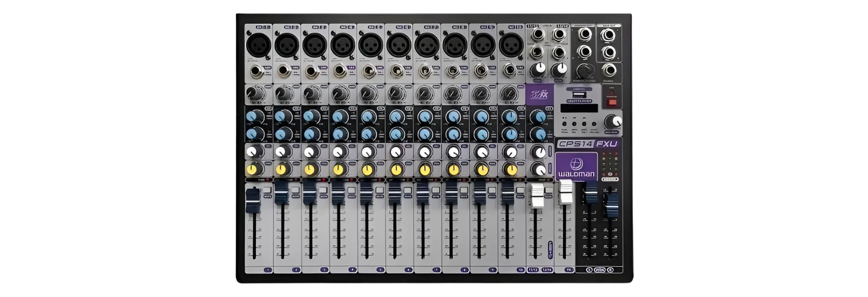Grab the channel 7 fader cap

[423, 192]
